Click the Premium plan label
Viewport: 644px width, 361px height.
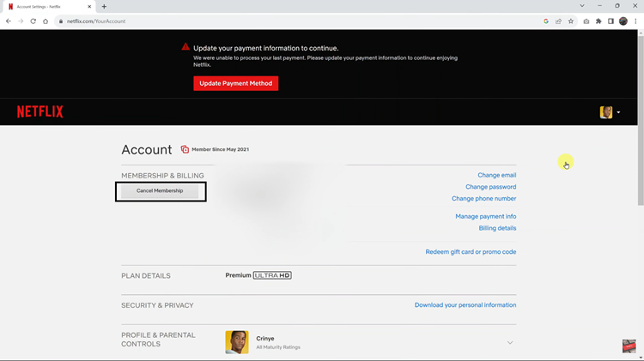(x=238, y=275)
